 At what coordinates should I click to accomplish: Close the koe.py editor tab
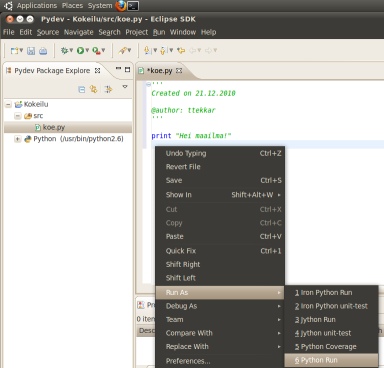[x=179, y=71]
